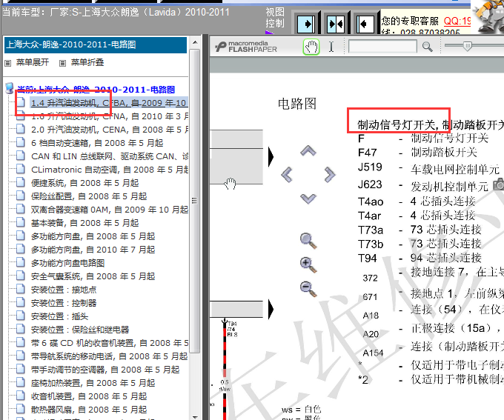Click the 上海大众-朗逸-2010-2011-电路图 panel header
Screen dimensions: 504x420
[x=96, y=44]
